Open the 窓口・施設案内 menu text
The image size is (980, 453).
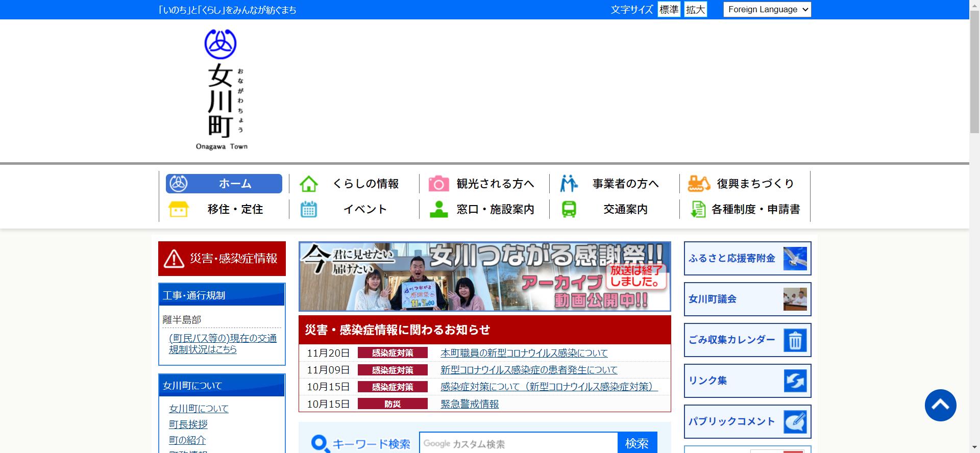496,209
